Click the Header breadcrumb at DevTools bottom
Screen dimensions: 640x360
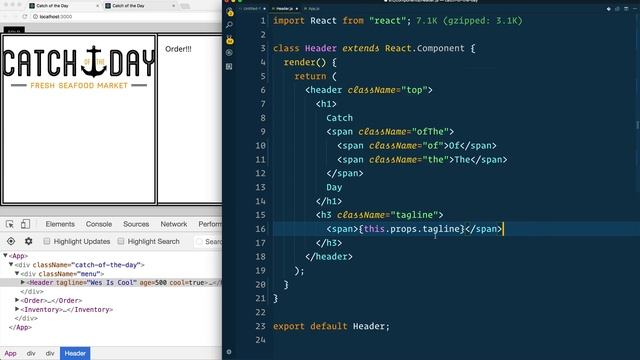coord(75,353)
